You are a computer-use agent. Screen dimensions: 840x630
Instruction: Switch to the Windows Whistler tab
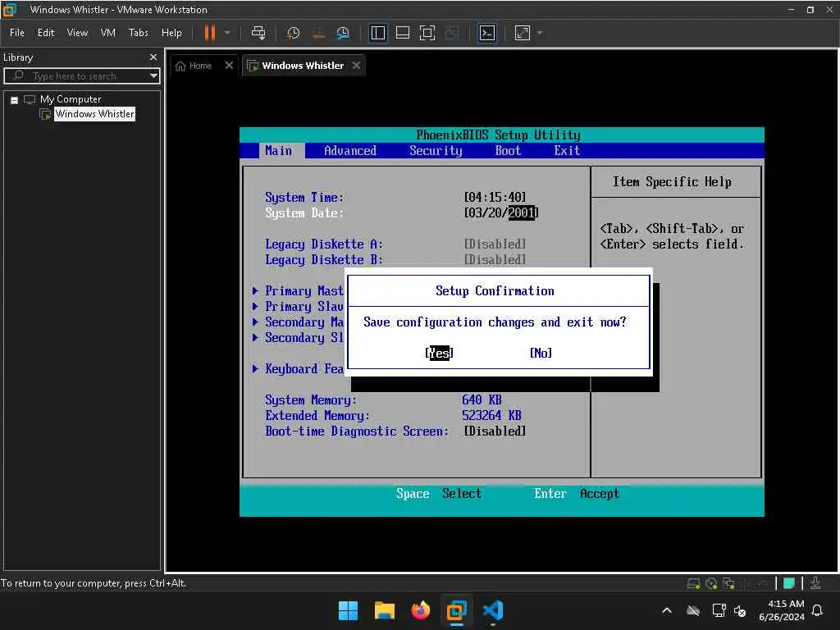[295, 66]
